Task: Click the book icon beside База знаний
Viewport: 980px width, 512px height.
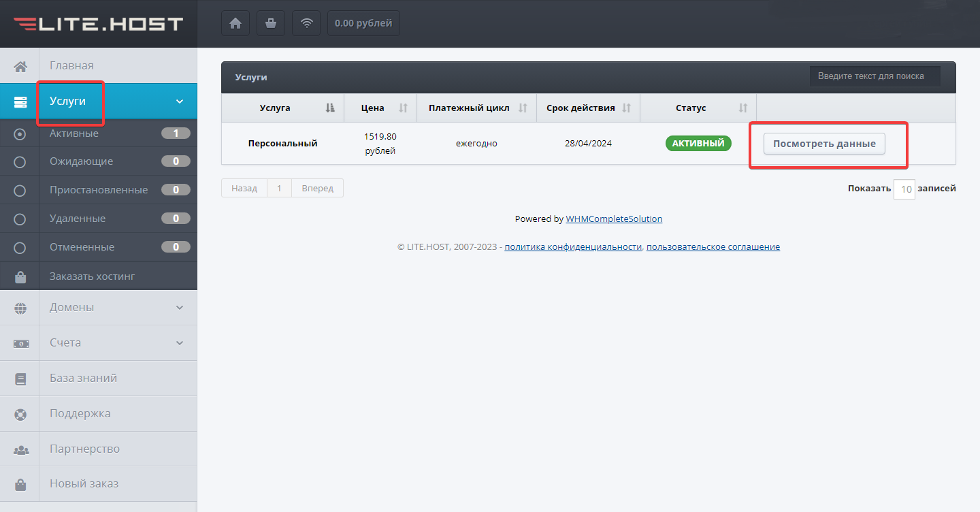Action: [20, 379]
